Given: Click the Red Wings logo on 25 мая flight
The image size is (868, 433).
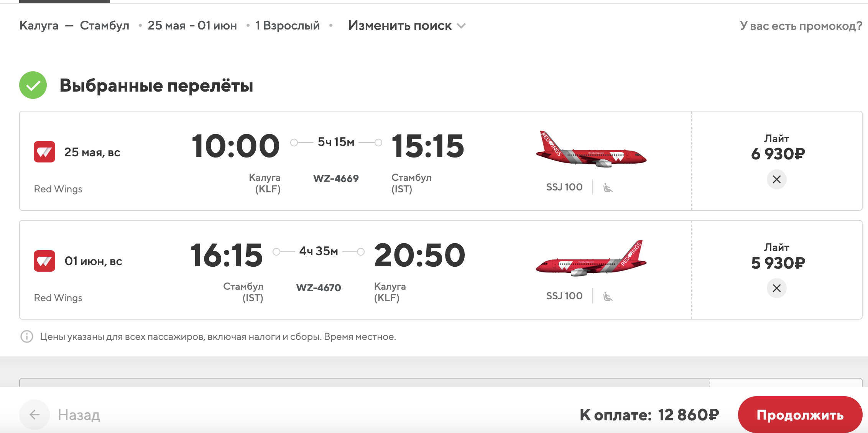Looking at the screenshot, I should click(x=44, y=152).
